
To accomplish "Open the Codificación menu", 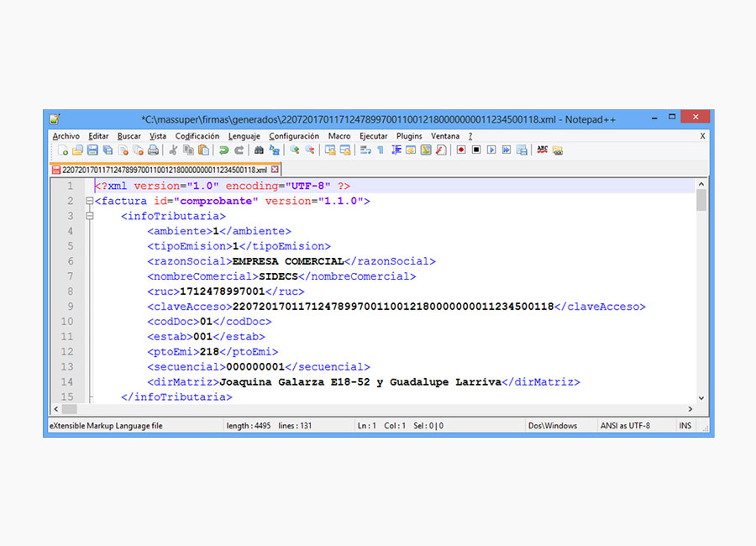I will [197, 136].
